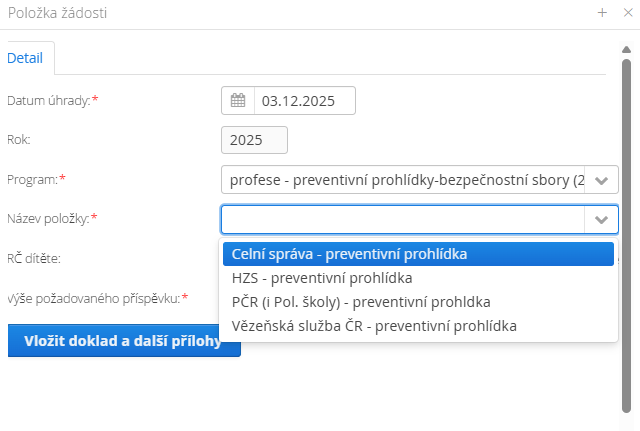Click into the Název položky text input
640x431 pixels.
(x=402, y=219)
